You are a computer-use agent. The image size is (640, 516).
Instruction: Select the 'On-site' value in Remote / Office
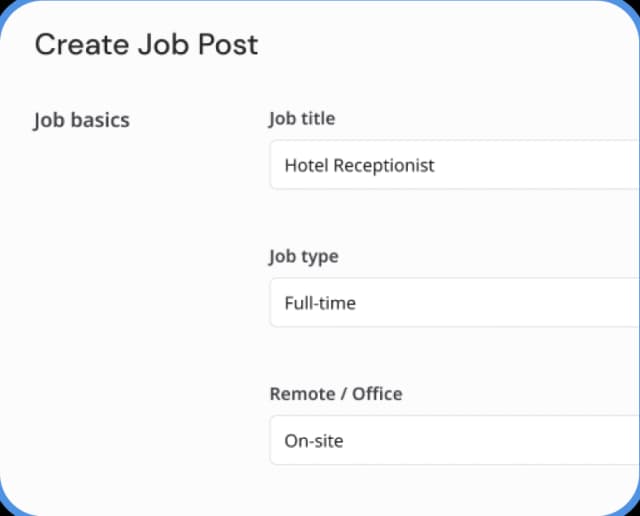[314, 440]
